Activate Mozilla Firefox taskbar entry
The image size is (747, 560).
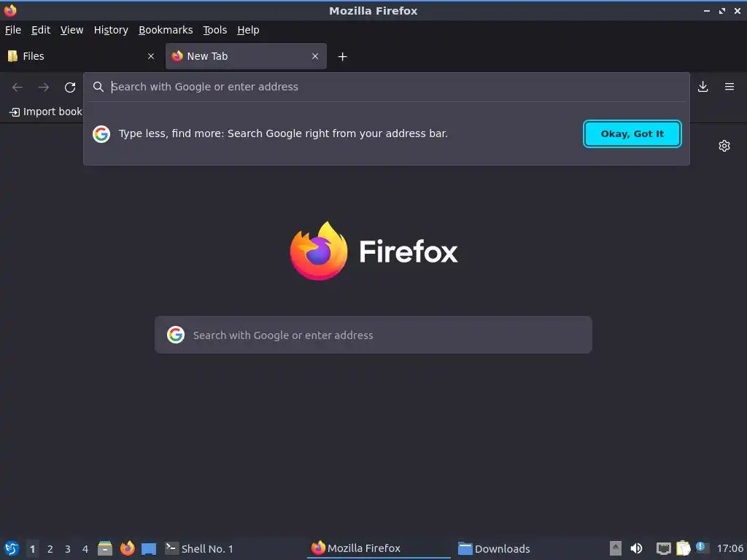coord(379,548)
